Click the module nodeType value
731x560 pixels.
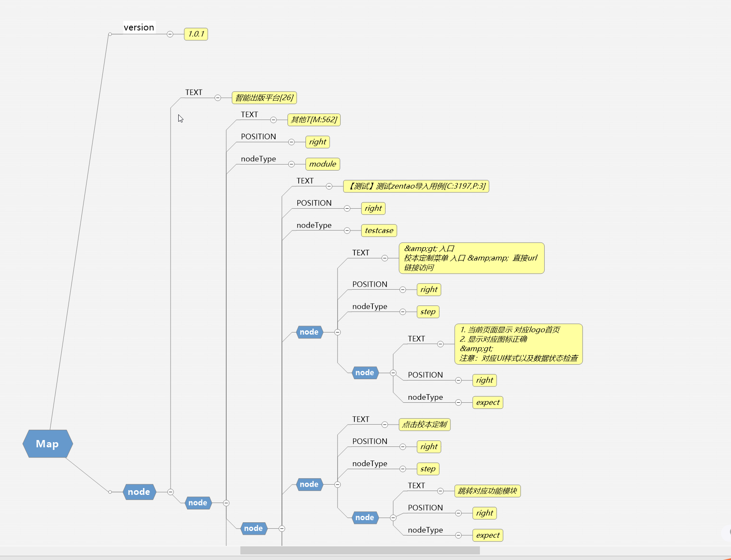point(323,164)
